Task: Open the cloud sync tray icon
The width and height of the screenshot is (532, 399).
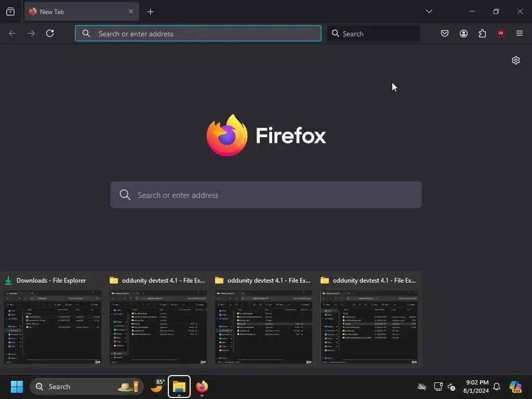Action: click(422, 387)
